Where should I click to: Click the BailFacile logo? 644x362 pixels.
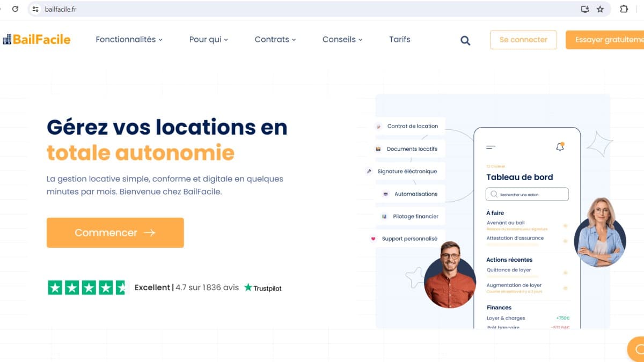pyautogui.click(x=36, y=39)
